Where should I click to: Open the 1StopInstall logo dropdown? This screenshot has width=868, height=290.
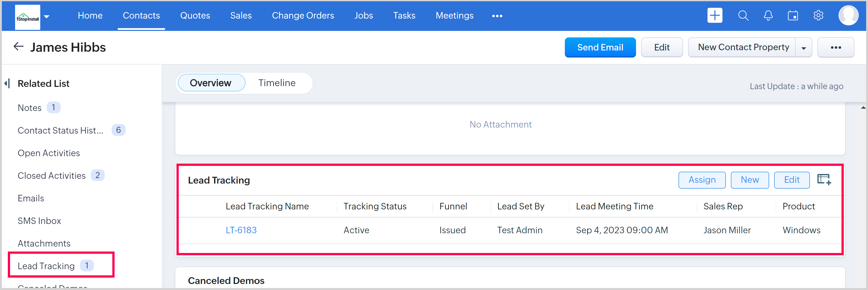click(x=47, y=16)
